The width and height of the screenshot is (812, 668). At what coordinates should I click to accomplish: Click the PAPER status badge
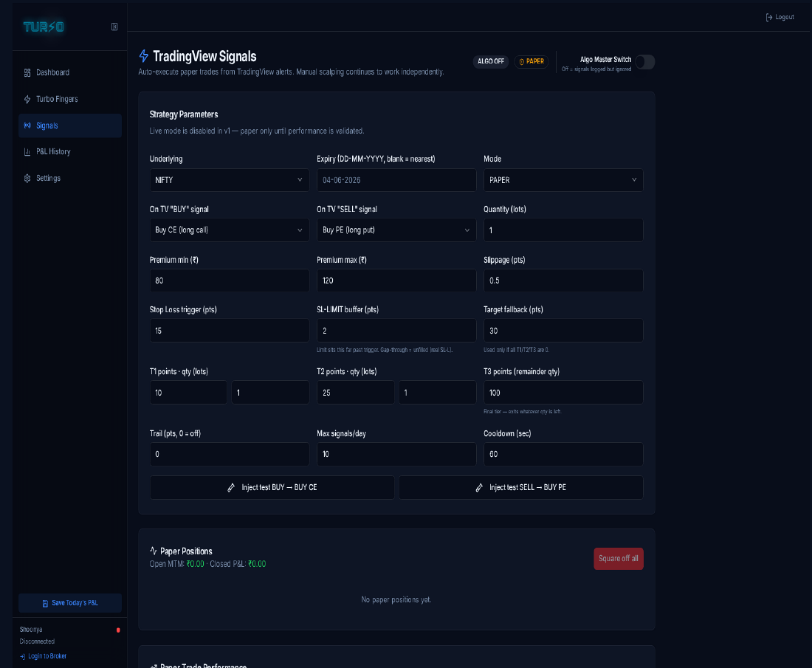(531, 61)
